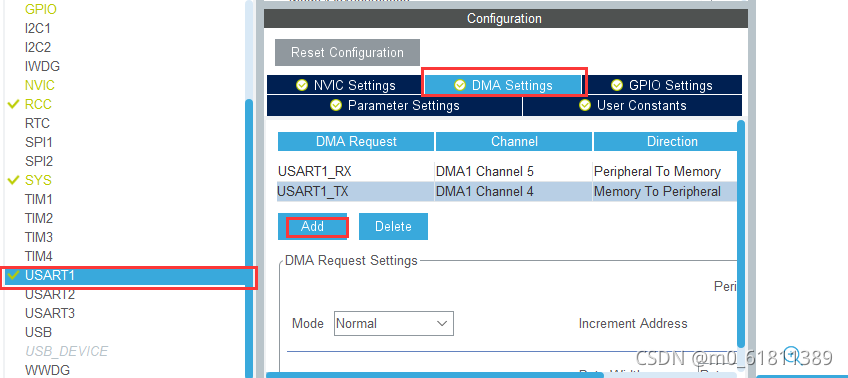The height and width of the screenshot is (378, 848).
Task: Click the zoom magnifier icon at bottom right
Action: point(792,354)
